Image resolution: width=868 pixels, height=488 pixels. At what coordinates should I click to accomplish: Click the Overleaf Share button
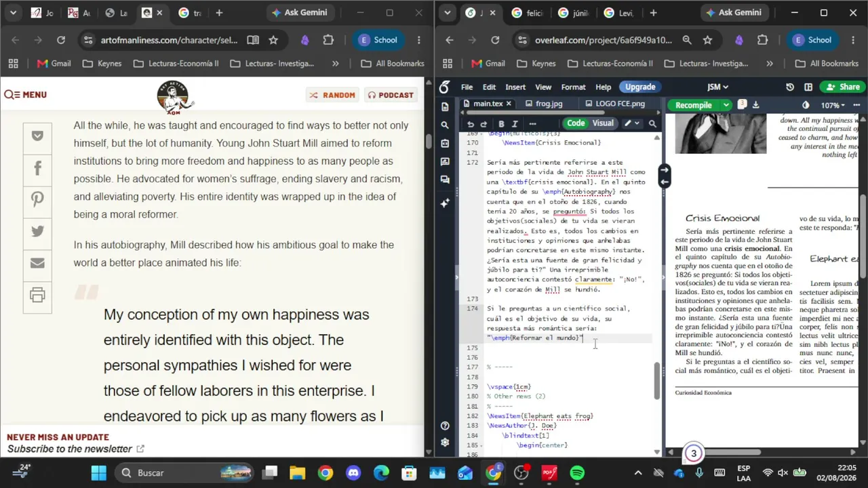pyautogui.click(x=842, y=87)
